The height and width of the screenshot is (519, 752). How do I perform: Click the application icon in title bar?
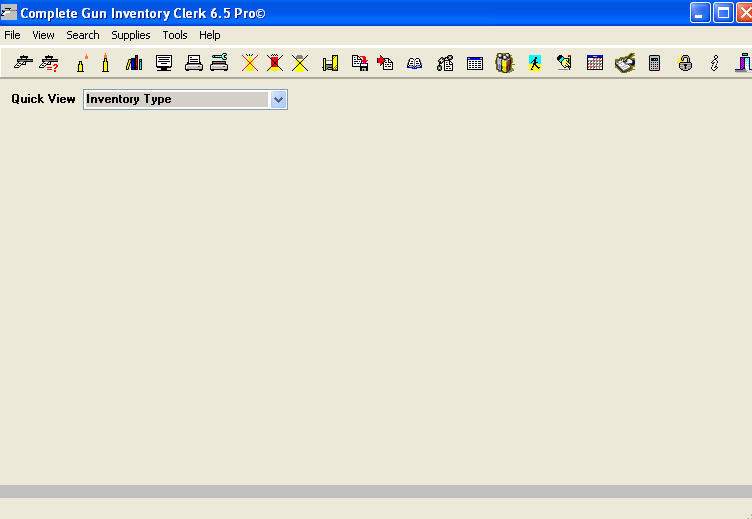(9, 12)
